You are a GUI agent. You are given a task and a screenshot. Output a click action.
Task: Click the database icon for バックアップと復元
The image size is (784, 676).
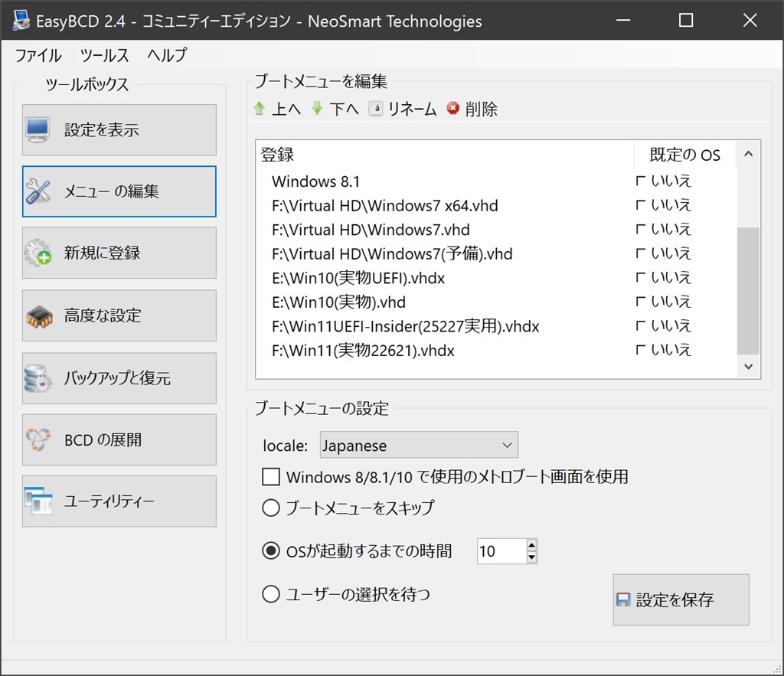[38, 378]
